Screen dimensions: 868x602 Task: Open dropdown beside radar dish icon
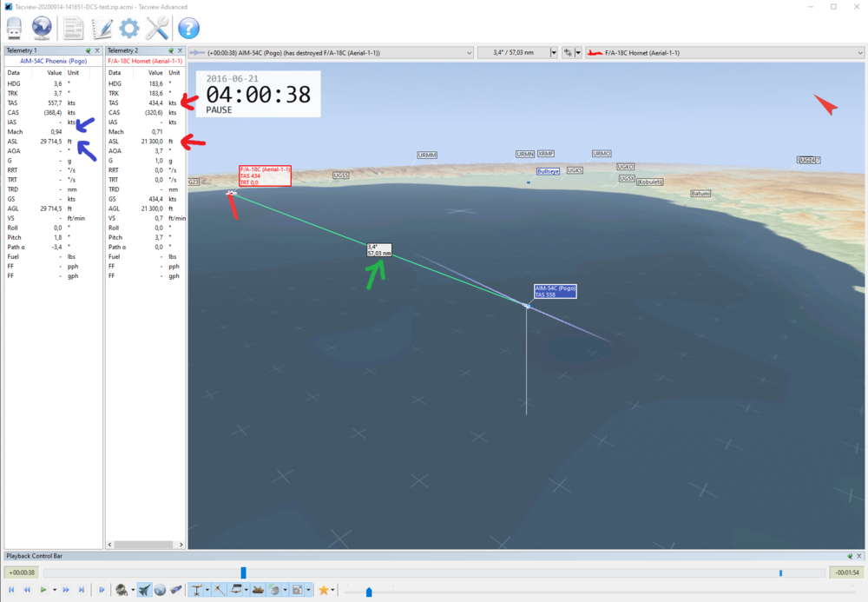(x=285, y=590)
